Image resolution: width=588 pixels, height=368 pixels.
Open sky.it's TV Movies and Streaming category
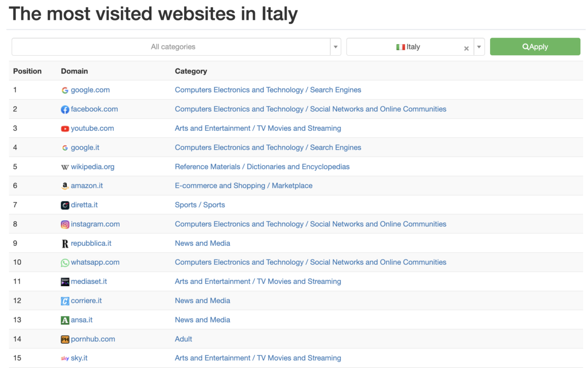pyautogui.click(x=258, y=358)
